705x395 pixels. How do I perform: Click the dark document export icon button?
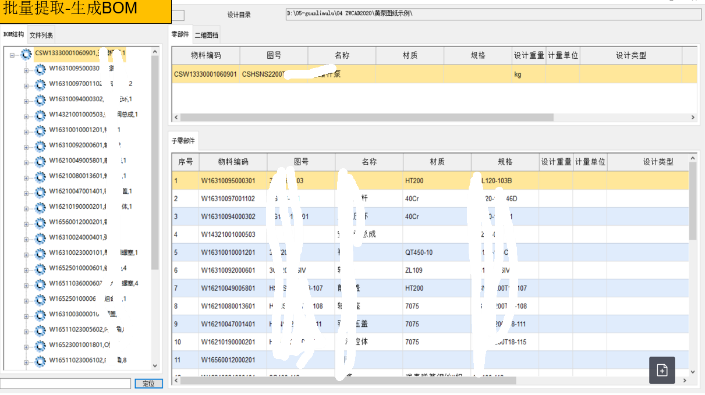pos(662,370)
